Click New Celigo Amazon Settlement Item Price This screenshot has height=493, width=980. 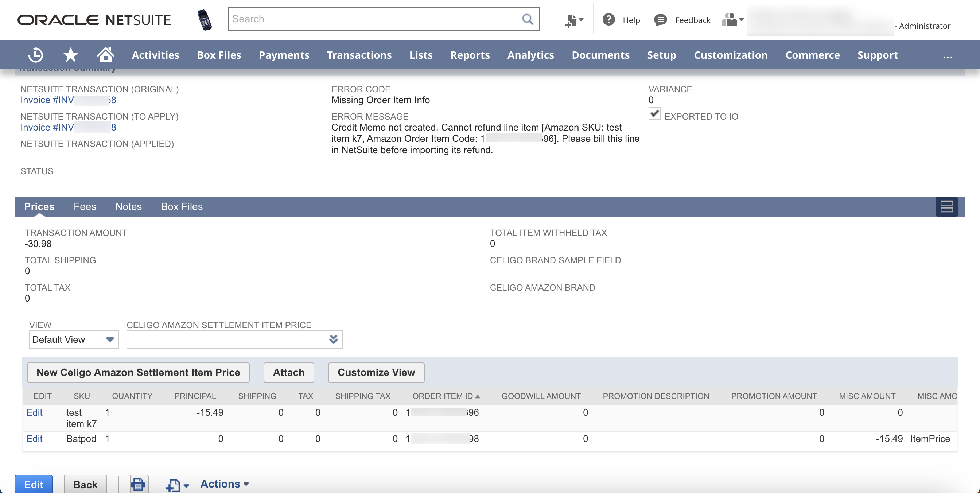(138, 372)
